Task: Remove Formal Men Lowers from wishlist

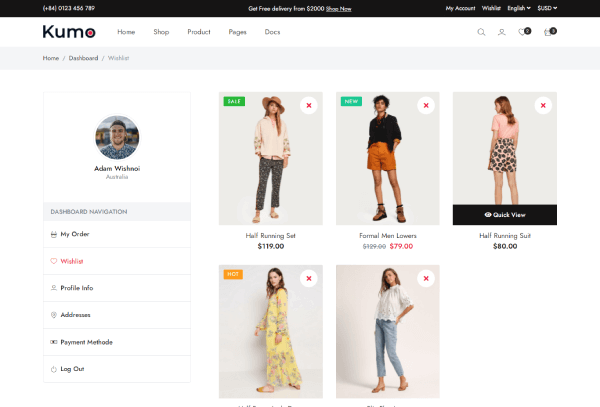Action: 426,105
